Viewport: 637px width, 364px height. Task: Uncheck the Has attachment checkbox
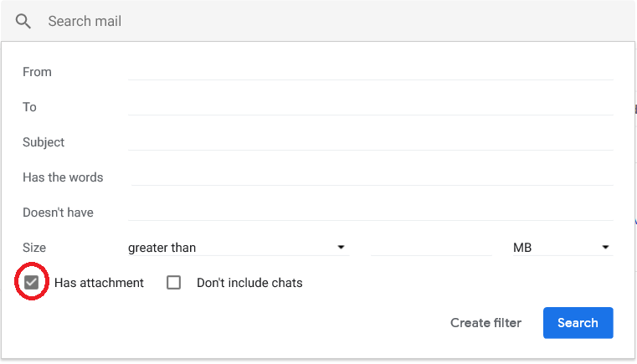(x=31, y=282)
